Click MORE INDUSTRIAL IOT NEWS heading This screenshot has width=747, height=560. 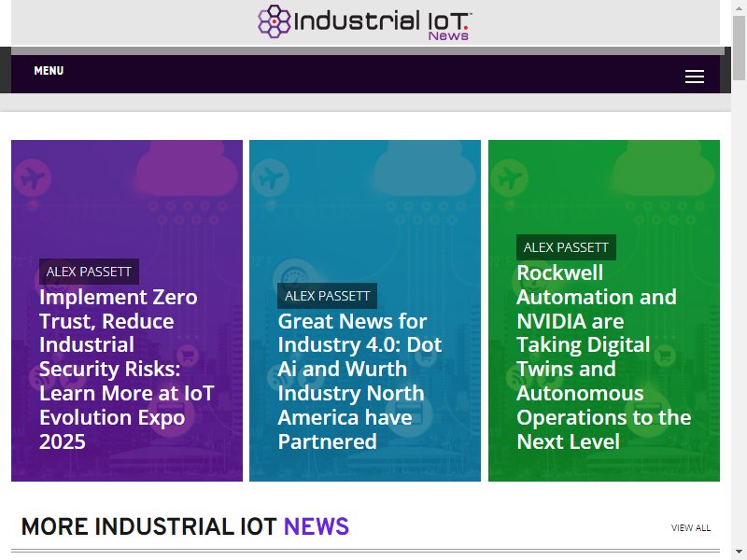[185, 526]
